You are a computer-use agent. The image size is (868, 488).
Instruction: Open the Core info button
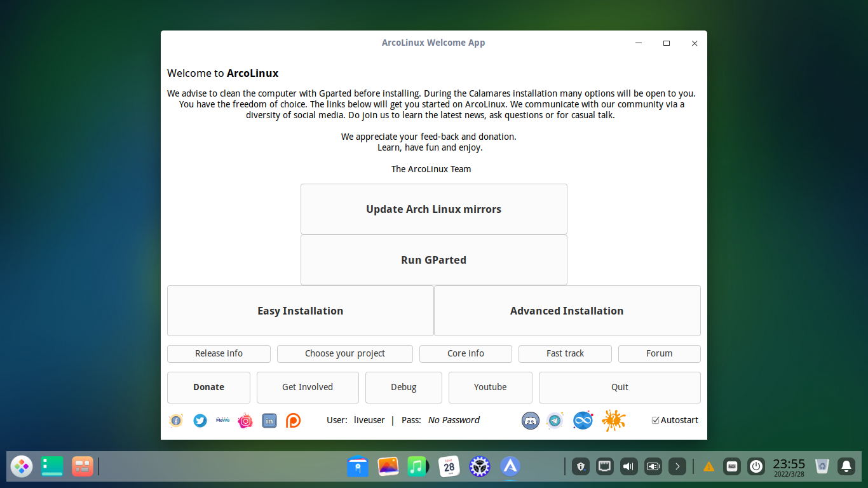click(x=466, y=353)
